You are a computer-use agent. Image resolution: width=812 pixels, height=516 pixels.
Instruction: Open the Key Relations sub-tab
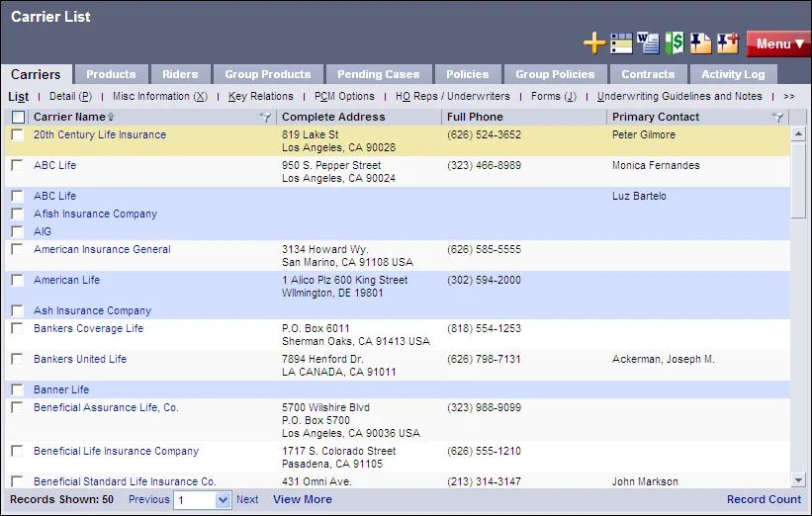261,96
